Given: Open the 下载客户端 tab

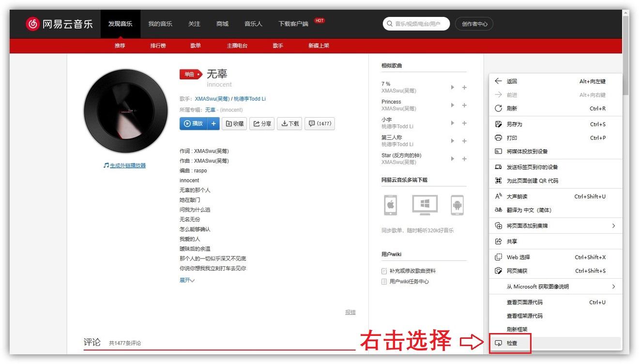Looking at the screenshot, I should coord(293,24).
